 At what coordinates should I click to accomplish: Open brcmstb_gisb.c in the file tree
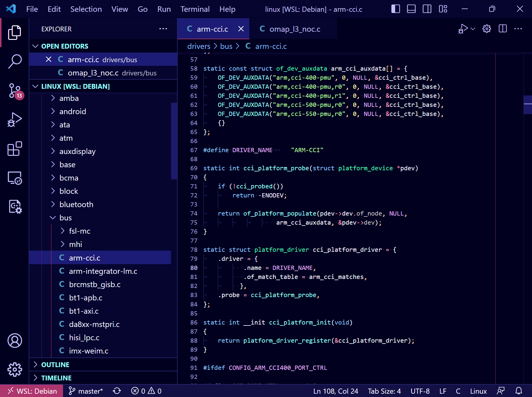100,284
